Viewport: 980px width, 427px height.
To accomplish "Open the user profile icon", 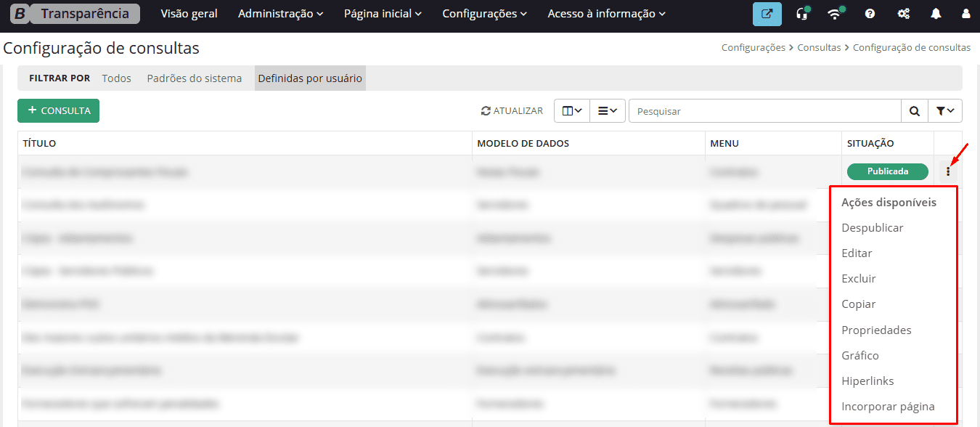I will coord(965,13).
